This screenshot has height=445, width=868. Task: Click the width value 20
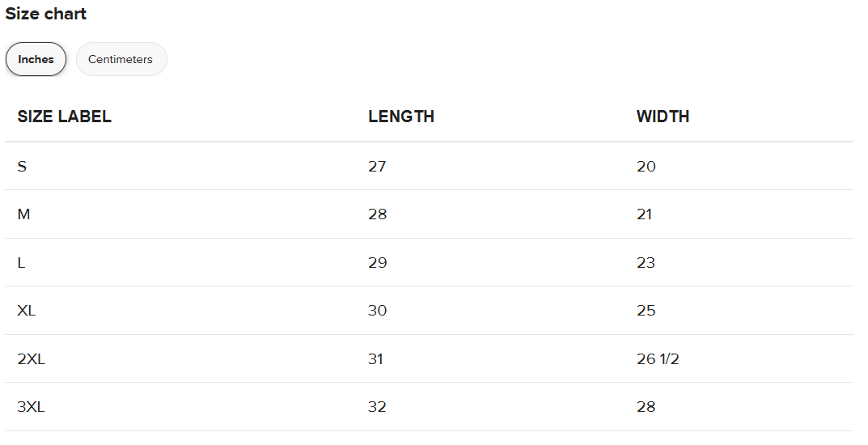646,167
